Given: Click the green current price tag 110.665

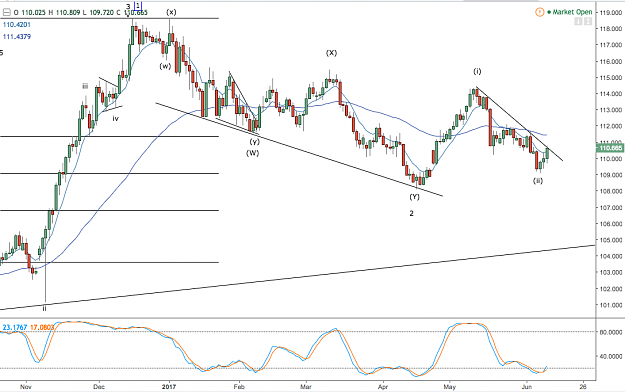Looking at the screenshot, I should pos(610,148).
